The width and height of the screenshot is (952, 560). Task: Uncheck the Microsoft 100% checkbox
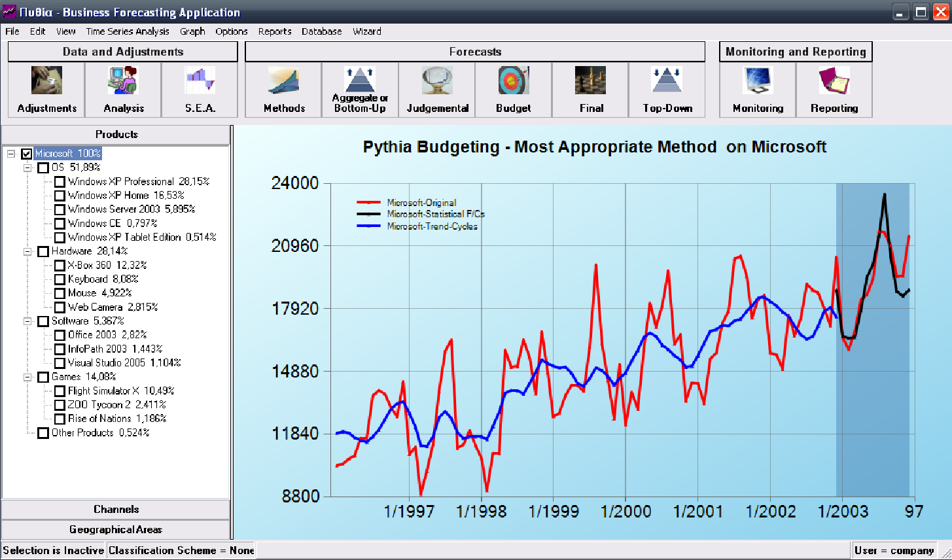[x=27, y=154]
